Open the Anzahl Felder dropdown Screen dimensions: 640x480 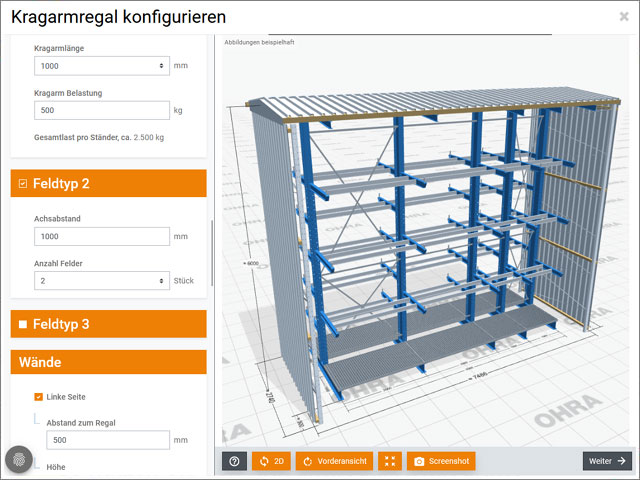point(101,281)
